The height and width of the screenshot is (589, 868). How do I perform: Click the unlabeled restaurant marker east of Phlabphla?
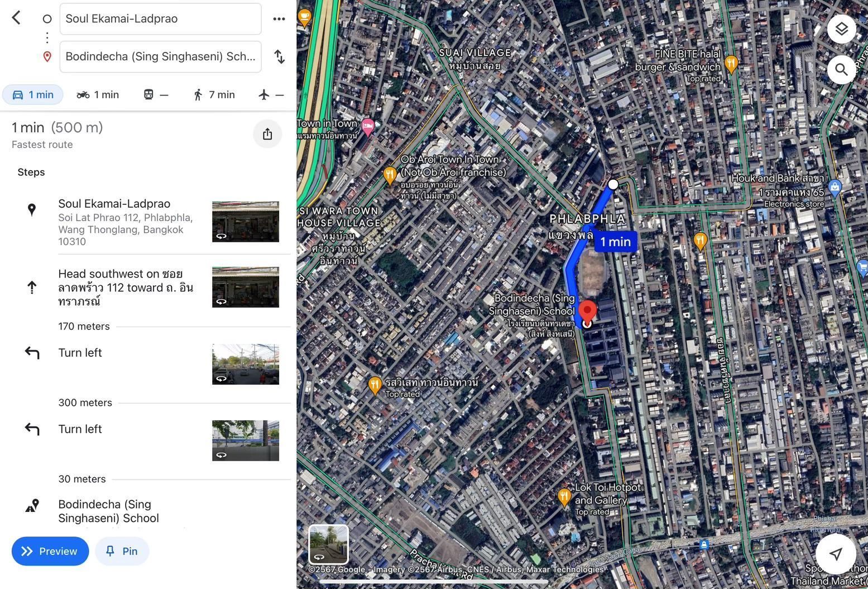pyautogui.click(x=700, y=241)
